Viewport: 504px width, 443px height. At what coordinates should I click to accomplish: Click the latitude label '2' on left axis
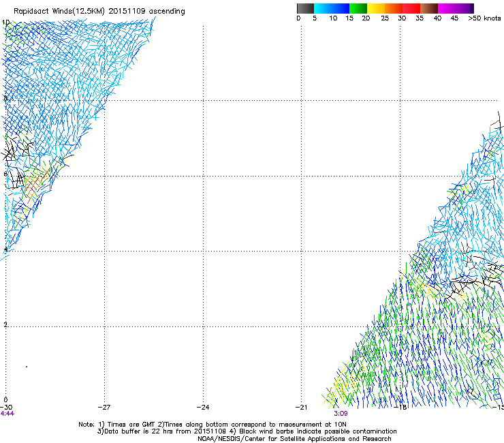[x=5, y=325]
